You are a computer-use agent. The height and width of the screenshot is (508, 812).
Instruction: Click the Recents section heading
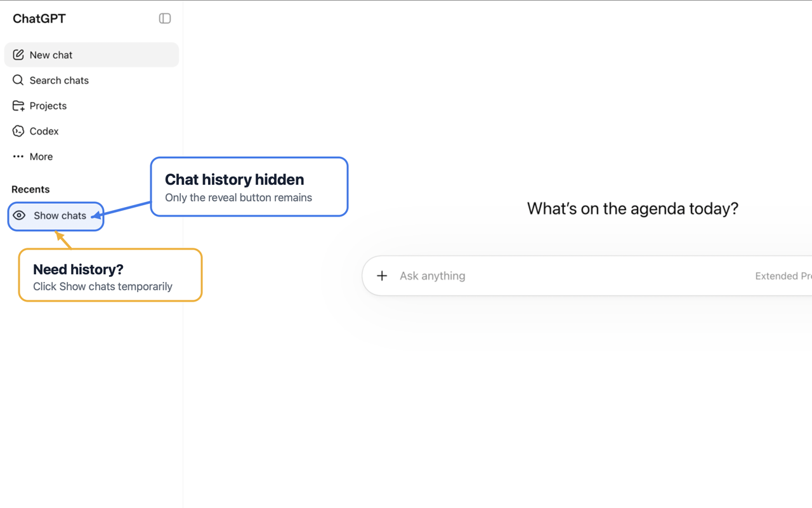click(x=30, y=189)
